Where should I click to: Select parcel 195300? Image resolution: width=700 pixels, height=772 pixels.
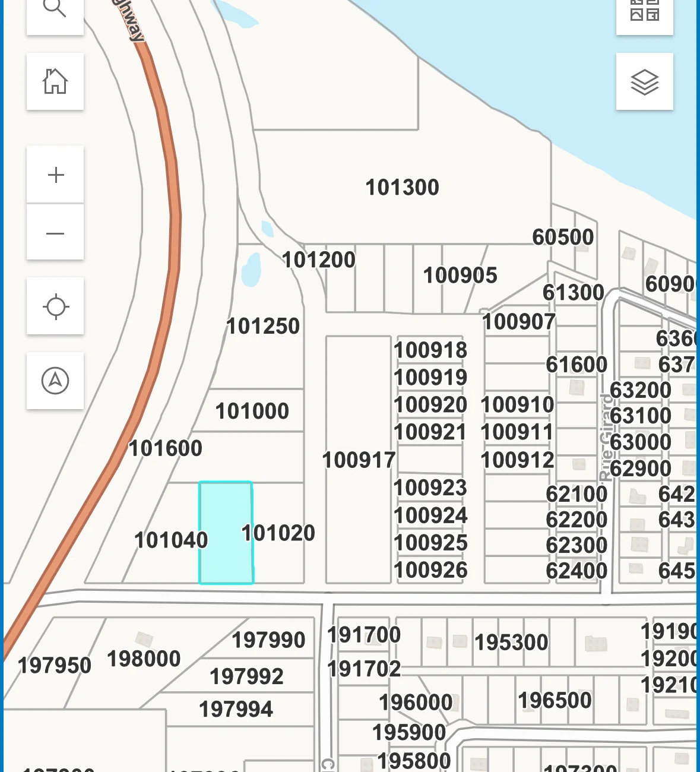(511, 643)
